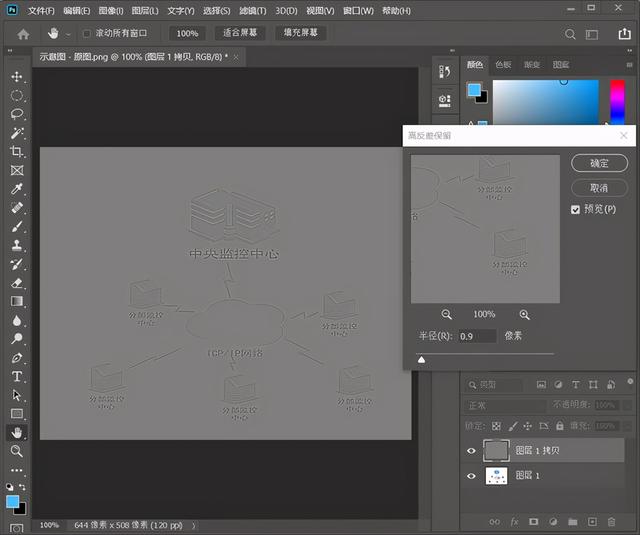Image resolution: width=640 pixels, height=535 pixels.
Task: Expand the Hand tool preset dropdown arrow
Action: tap(68, 35)
